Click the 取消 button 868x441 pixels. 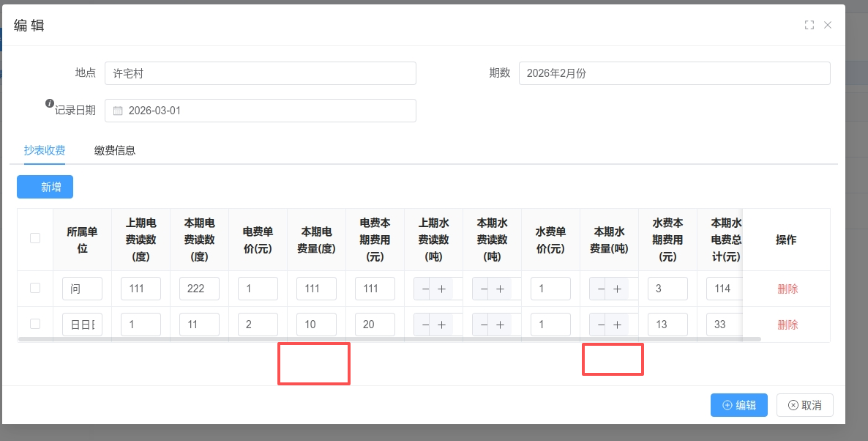804,405
